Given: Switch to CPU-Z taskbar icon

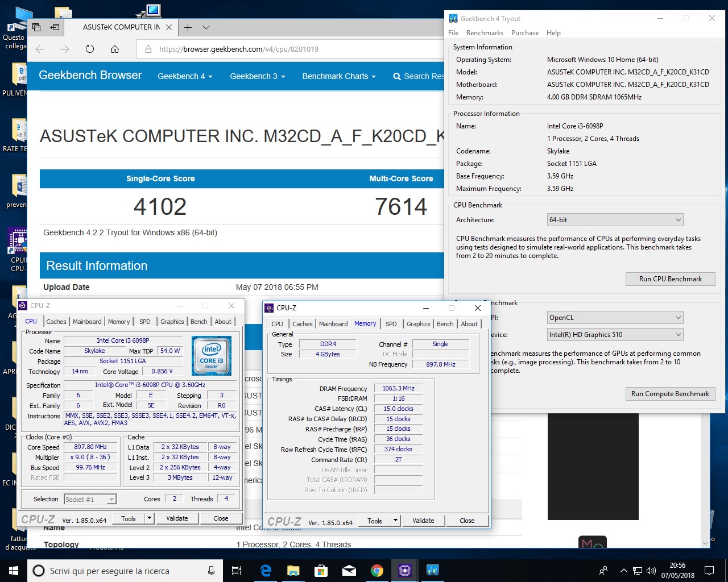Looking at the screenshot, I should [405, 571].
